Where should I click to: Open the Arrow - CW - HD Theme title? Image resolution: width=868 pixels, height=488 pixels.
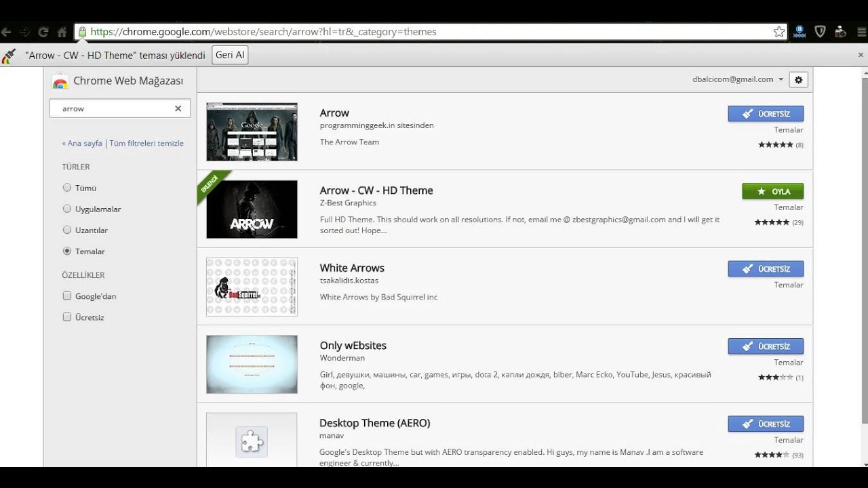376,190
